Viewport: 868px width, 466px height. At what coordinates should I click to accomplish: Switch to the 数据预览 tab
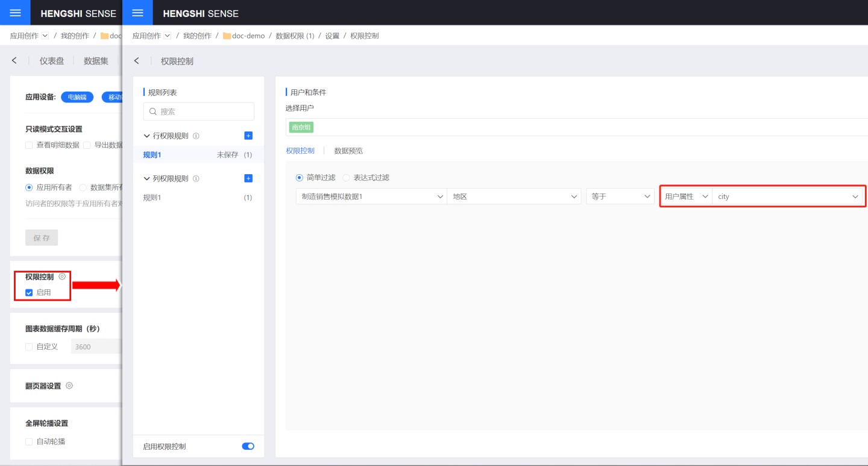pyautogui.click(x=348, y=151)
